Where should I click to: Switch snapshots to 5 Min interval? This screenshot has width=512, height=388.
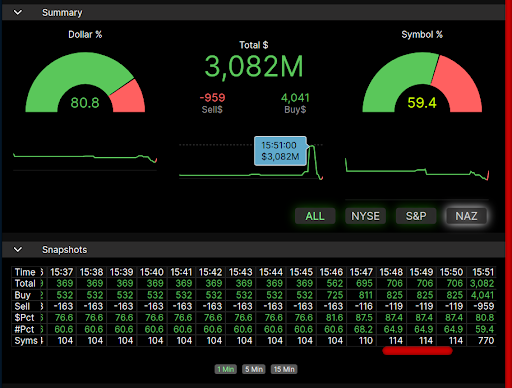(x=254, y=369)
